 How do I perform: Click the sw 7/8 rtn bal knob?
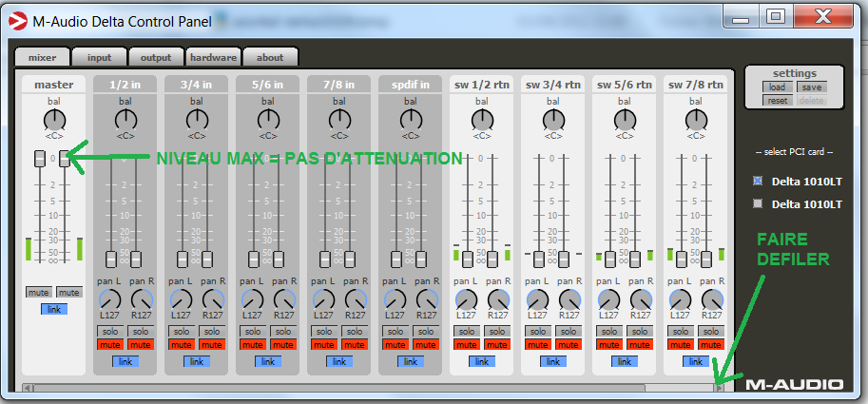pos(696,120)
